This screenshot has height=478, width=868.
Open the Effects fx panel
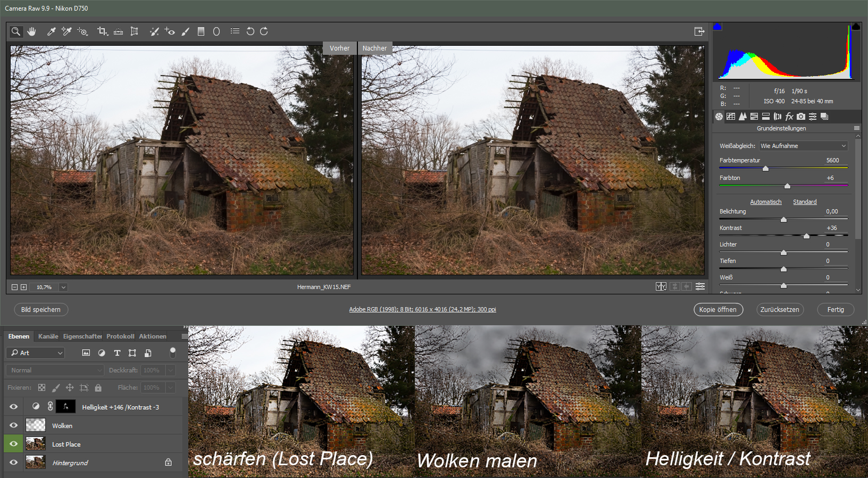pos(789,117)
